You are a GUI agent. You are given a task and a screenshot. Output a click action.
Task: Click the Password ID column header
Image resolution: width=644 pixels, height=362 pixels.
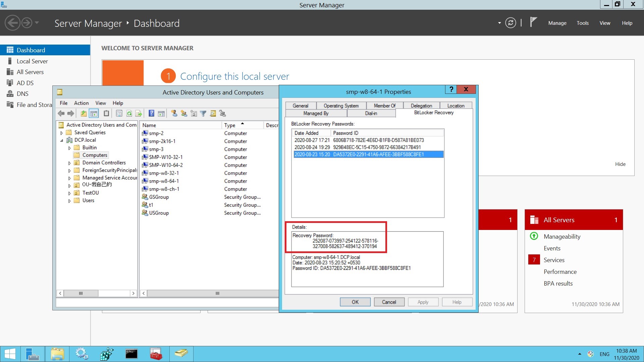[x=387, y=133]
